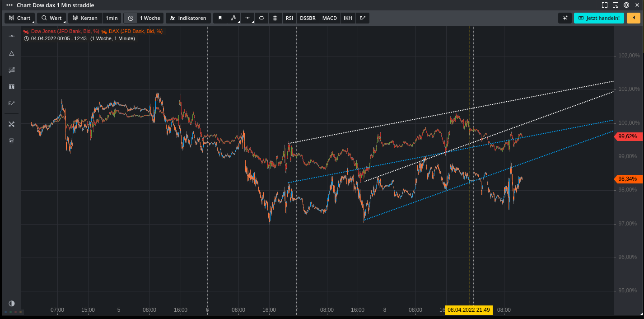This screenshot has width=644, height=319.
Task: Click the 08.04.2022 21:49 timeline marker
Action: [468, 310]
